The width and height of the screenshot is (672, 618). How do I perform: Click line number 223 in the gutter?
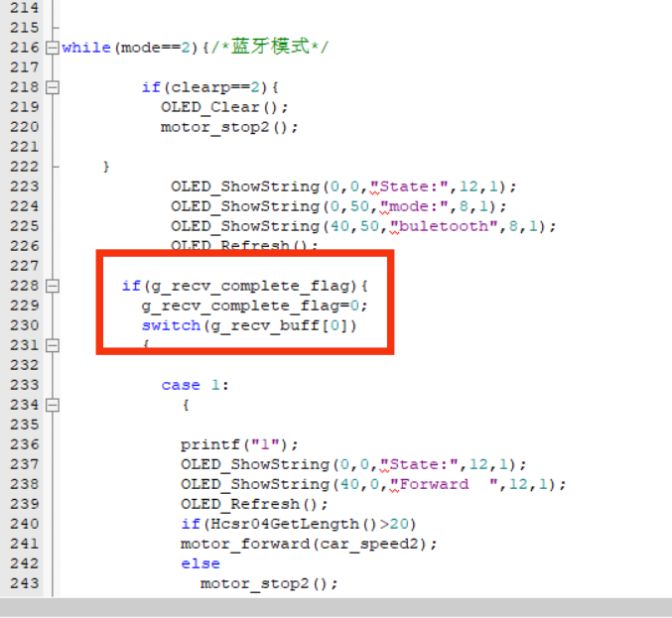25,186
